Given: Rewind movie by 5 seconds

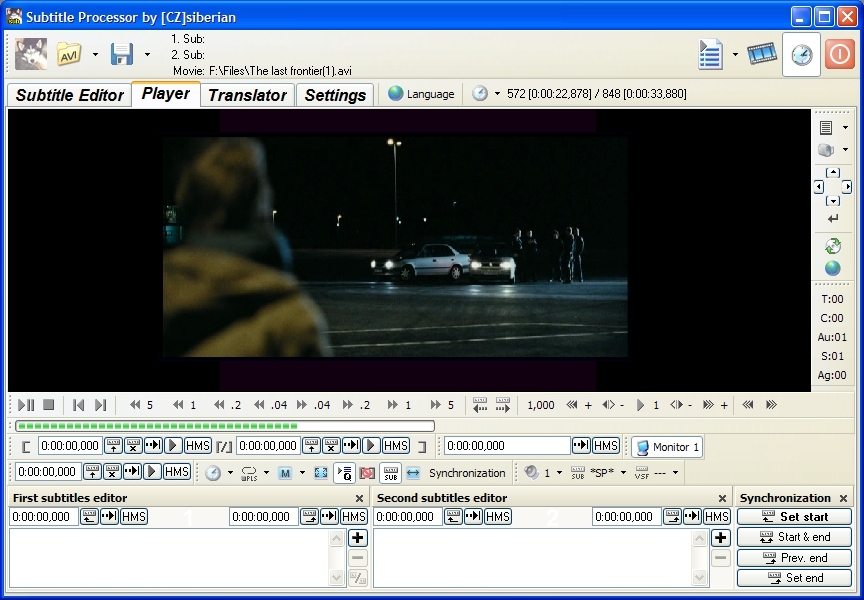Looking at the screenshot, I should click(x=142, y=405).
